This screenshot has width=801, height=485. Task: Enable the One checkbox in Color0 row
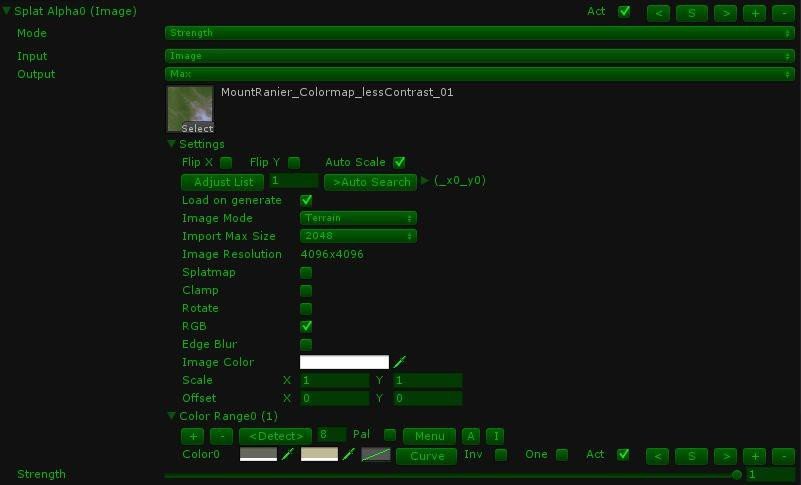click(562, 454)
